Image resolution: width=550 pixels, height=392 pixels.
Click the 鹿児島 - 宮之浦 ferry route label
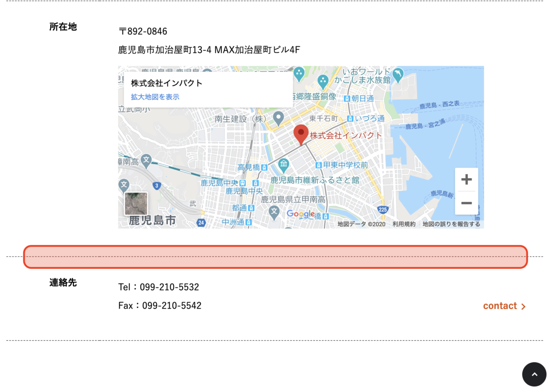click(426, 124)
